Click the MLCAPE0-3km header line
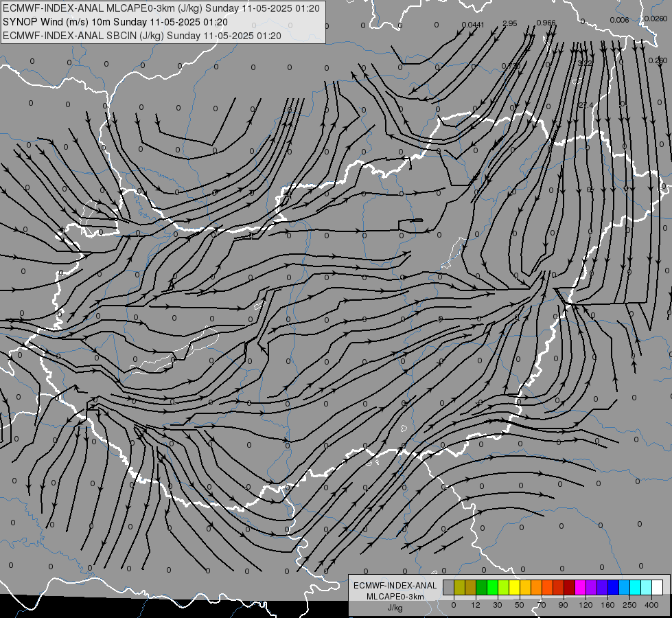Viewport: 672px width, 618px height. coord(161,8)
